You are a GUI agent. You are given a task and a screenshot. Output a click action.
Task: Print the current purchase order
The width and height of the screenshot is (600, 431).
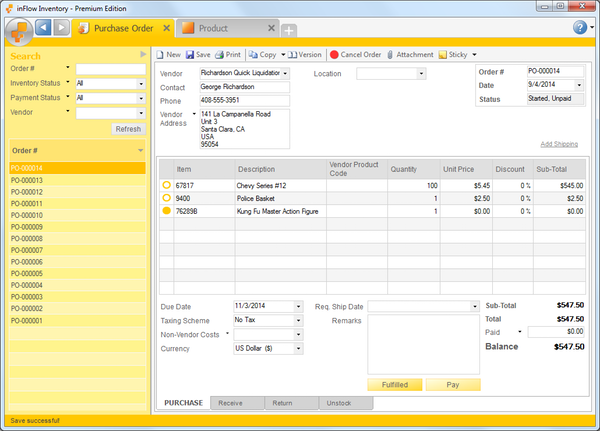[x=219, y=54]
